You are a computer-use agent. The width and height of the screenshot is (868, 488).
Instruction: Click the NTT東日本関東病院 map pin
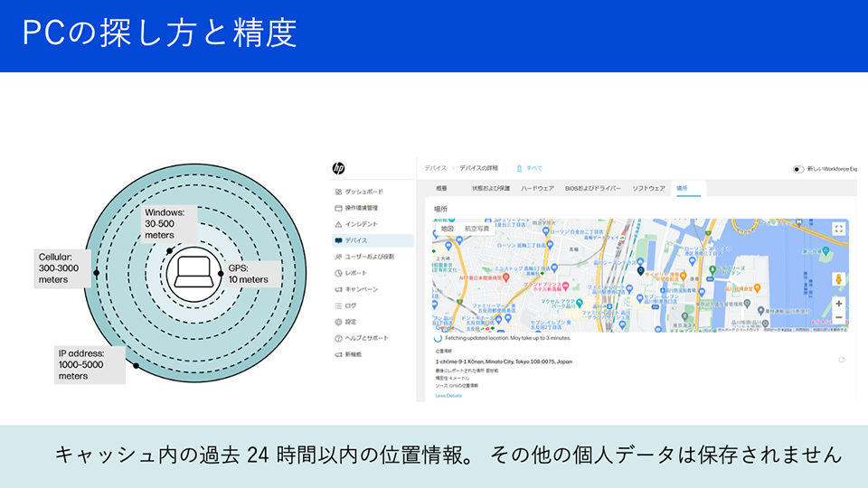505,277
